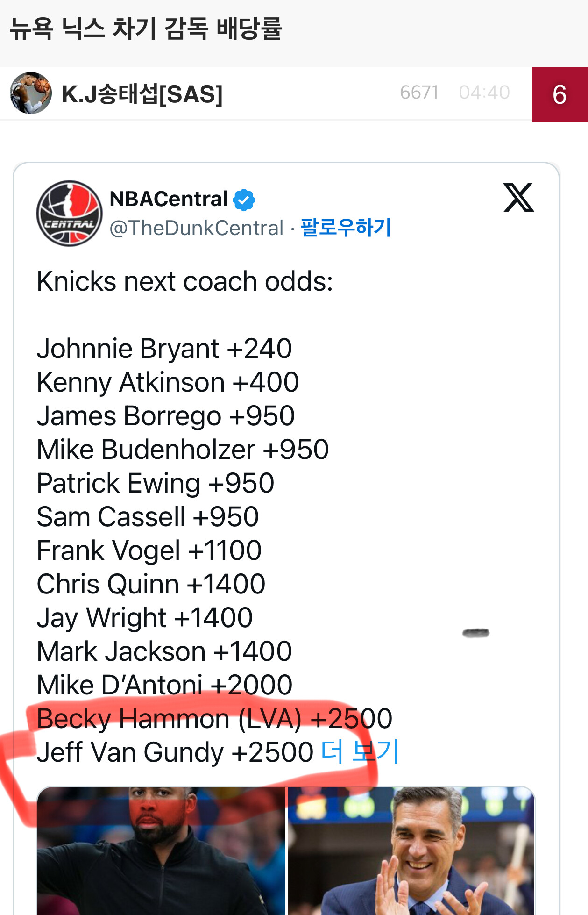Screen dimensions: 588x915
Task: Open the @TheDunkCentral handle
Action: 196,228
